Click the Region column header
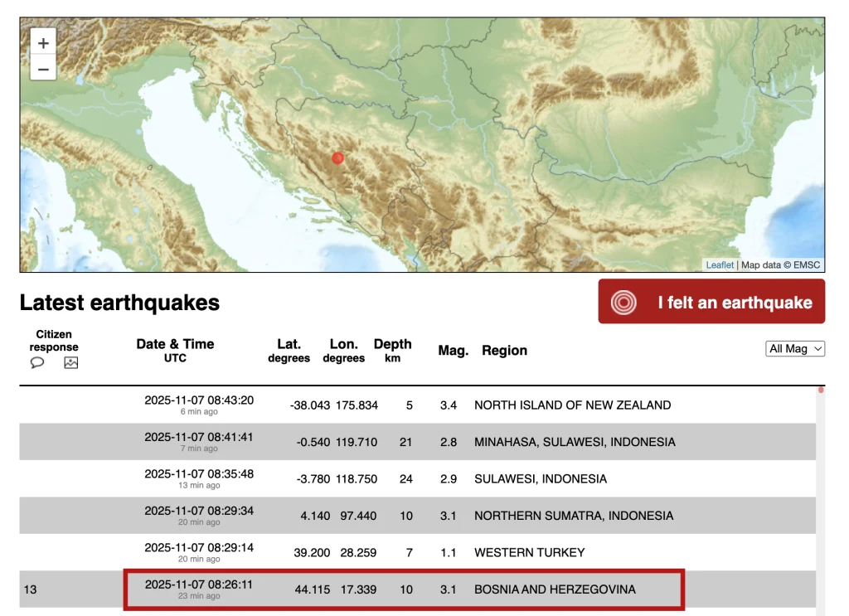 point(504,351)
